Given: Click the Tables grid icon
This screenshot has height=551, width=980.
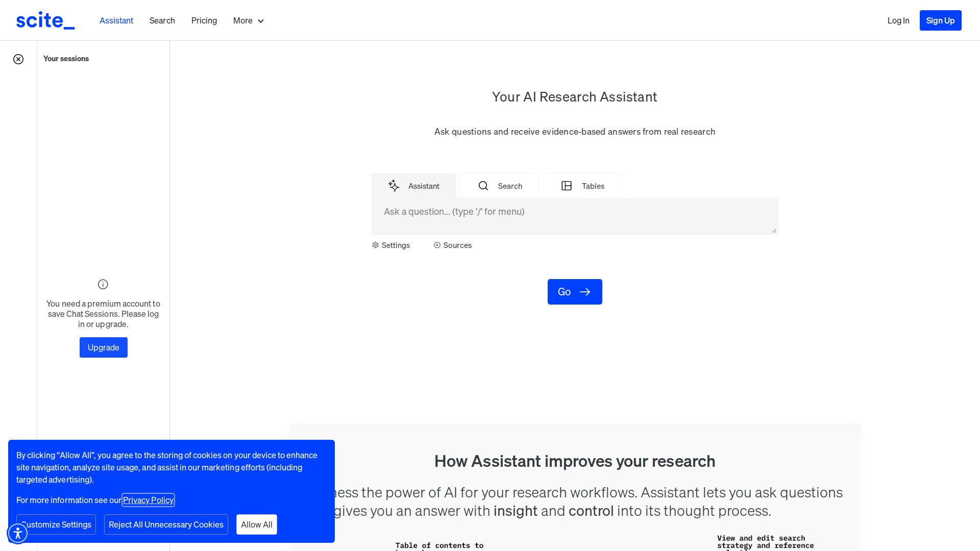Looking at the screenshot, I should coord(567,186).
